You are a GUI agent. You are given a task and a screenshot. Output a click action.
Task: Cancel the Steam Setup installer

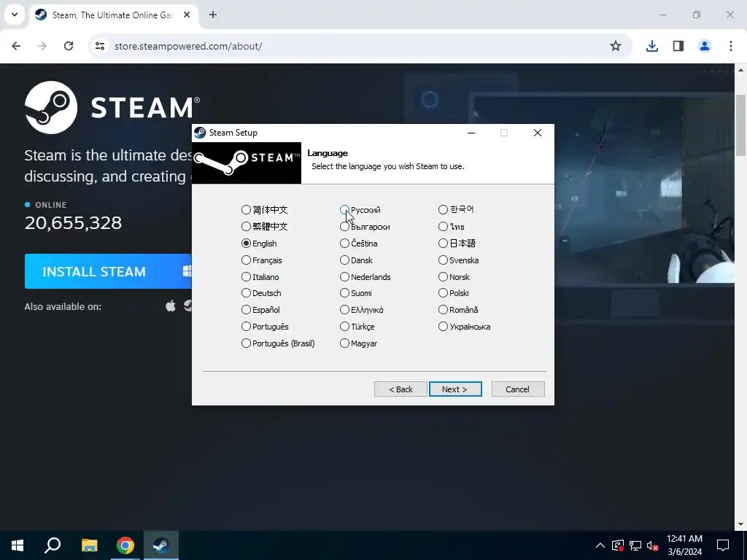click(x=518, y=389)
